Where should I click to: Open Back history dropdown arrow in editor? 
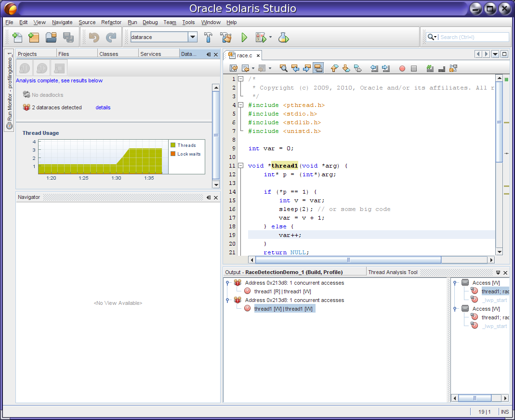pyautogui.click(x=253, y=68)
